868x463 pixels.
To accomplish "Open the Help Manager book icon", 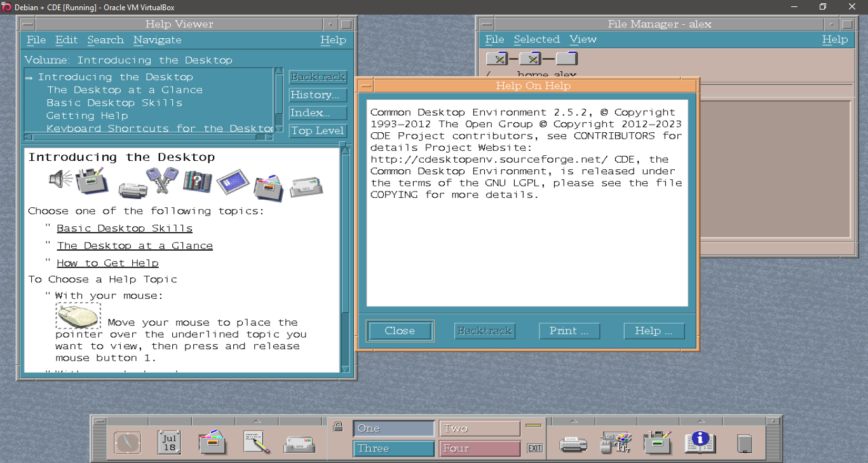I will click(700, 442).
